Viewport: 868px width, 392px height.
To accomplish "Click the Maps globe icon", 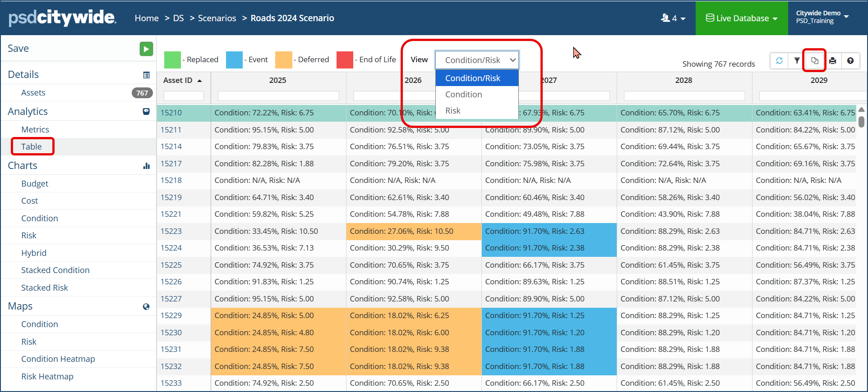I will pyautogui.click(x=146, y=306).
